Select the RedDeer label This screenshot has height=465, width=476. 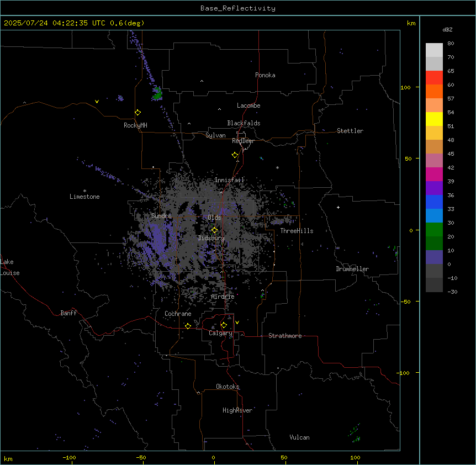point(243,141)
